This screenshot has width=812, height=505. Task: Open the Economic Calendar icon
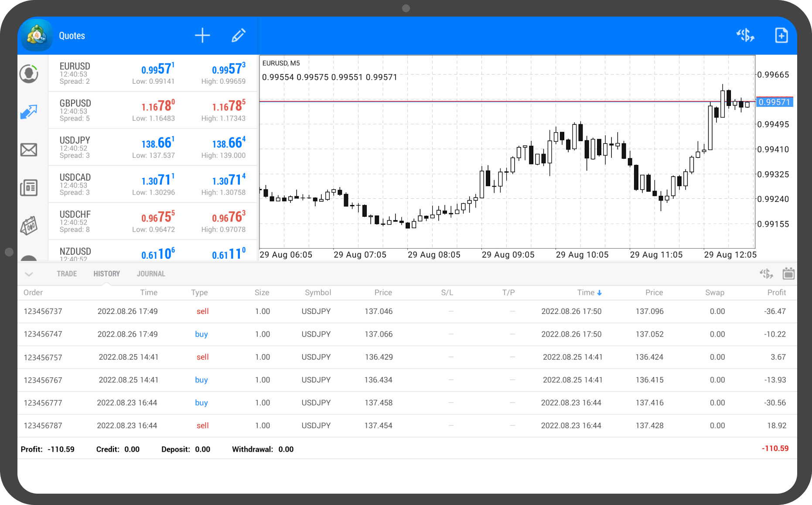(x=29, y=225)
